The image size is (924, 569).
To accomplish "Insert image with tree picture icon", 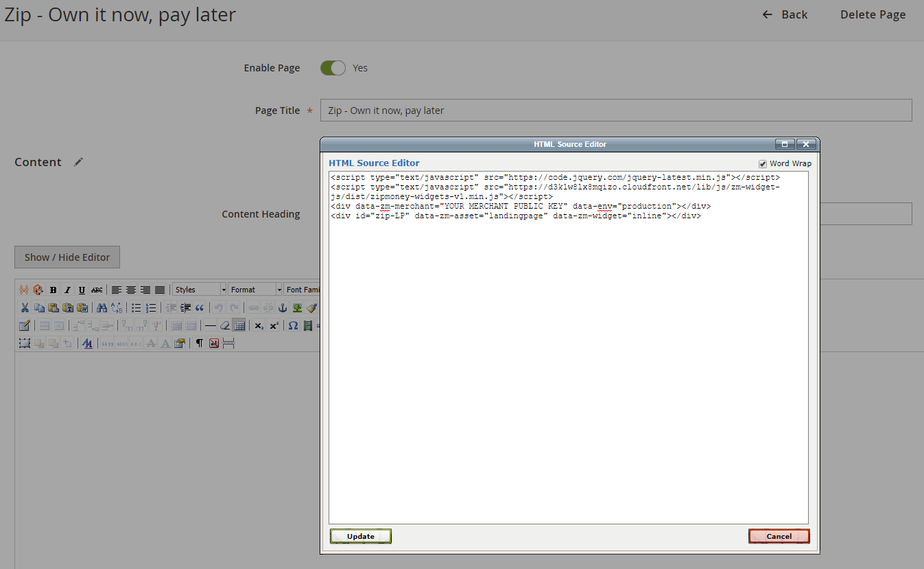I will coord(297,307).
